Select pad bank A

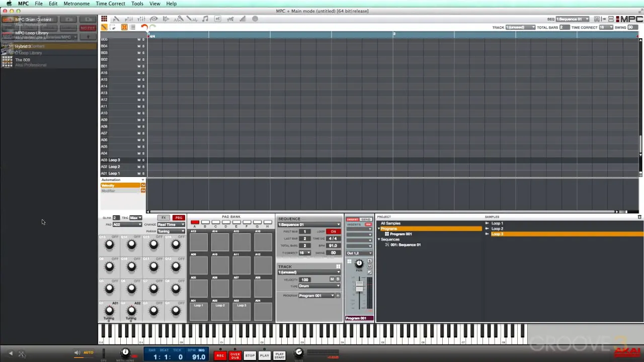pos(195,222)
